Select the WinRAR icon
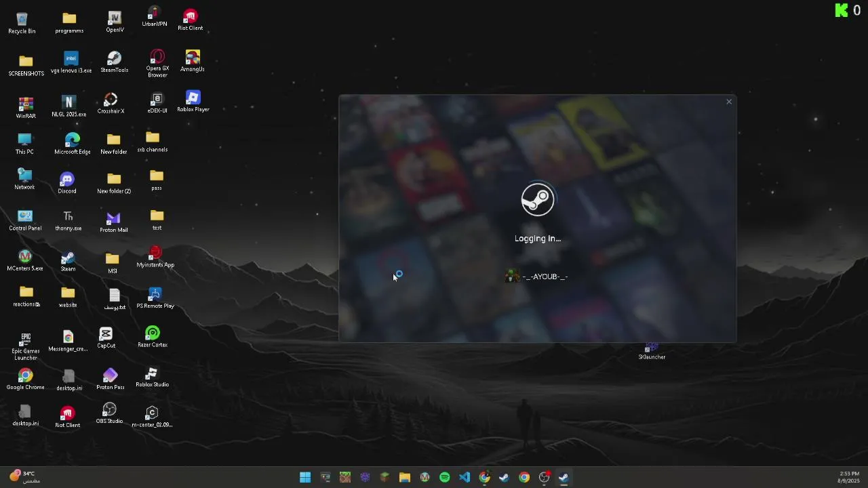The height and width of the screenshot is (488, 868). pyautogui.click(x=26, y=108)
